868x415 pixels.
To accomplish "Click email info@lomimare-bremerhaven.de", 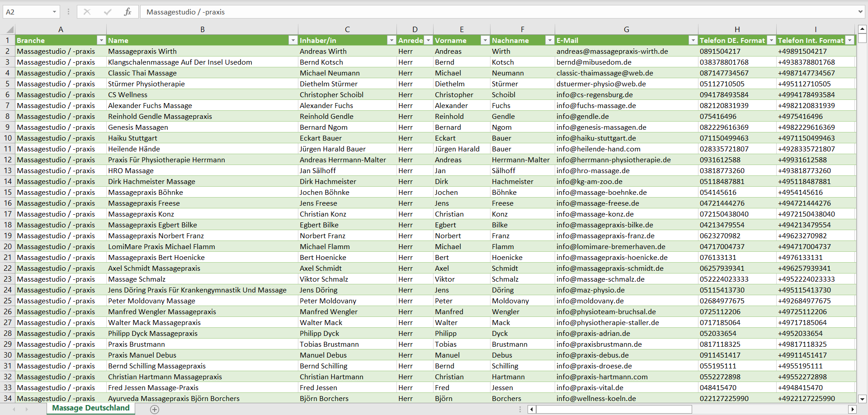I will point(626,246).
